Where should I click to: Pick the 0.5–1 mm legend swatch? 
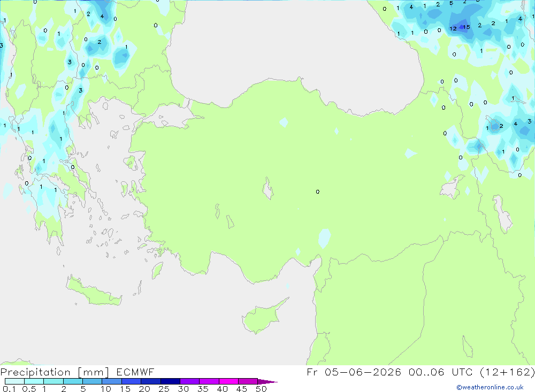(x=34, y=381)
